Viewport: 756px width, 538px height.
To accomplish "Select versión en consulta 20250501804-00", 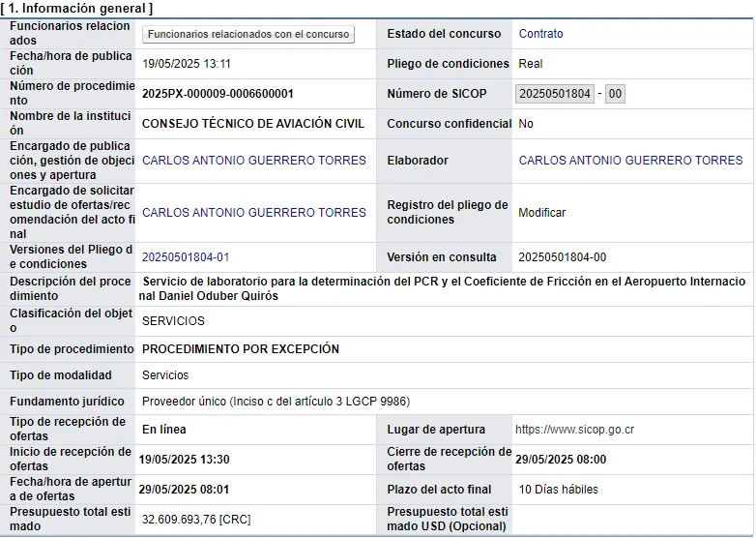I will point(563,257).
